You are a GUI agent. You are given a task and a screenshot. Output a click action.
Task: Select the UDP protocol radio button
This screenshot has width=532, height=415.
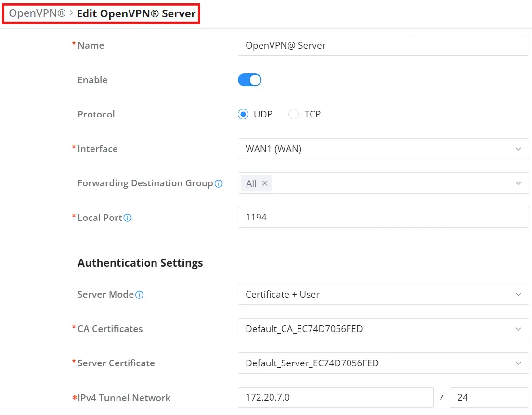(243, 115)
